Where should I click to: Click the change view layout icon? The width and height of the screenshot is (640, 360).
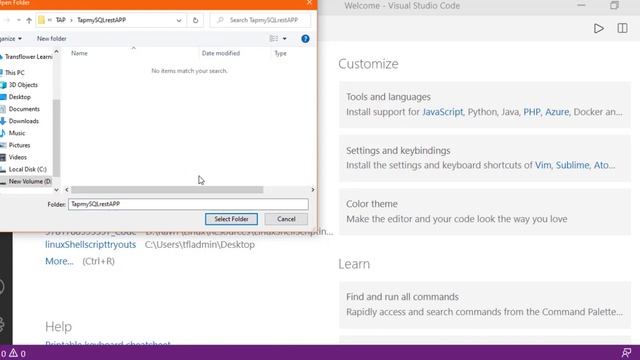point(273,39)
